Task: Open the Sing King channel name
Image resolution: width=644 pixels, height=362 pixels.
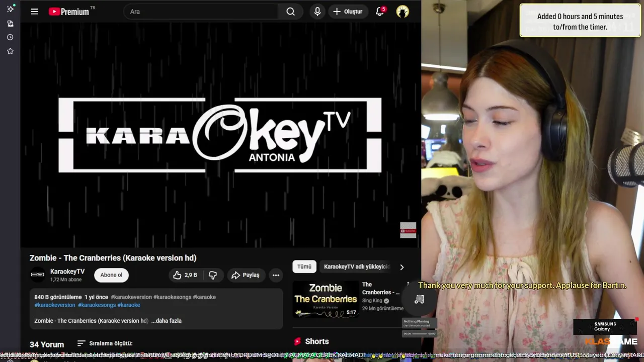Action: pos(372,301)
